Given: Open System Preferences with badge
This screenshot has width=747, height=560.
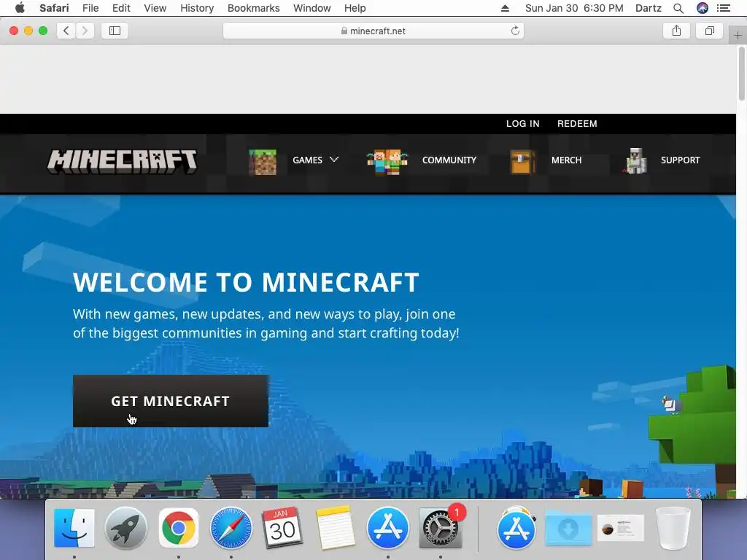Looking at the screenshot, I should [x=440, y=528].
